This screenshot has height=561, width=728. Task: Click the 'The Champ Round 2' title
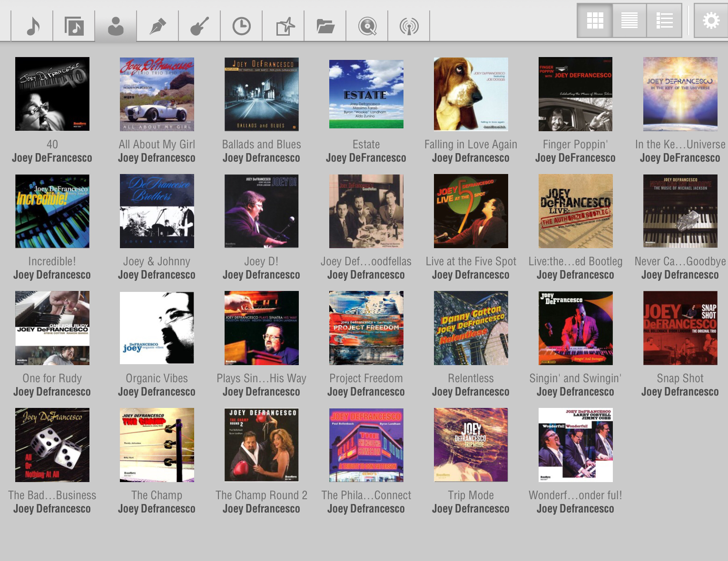pos(262,495)
